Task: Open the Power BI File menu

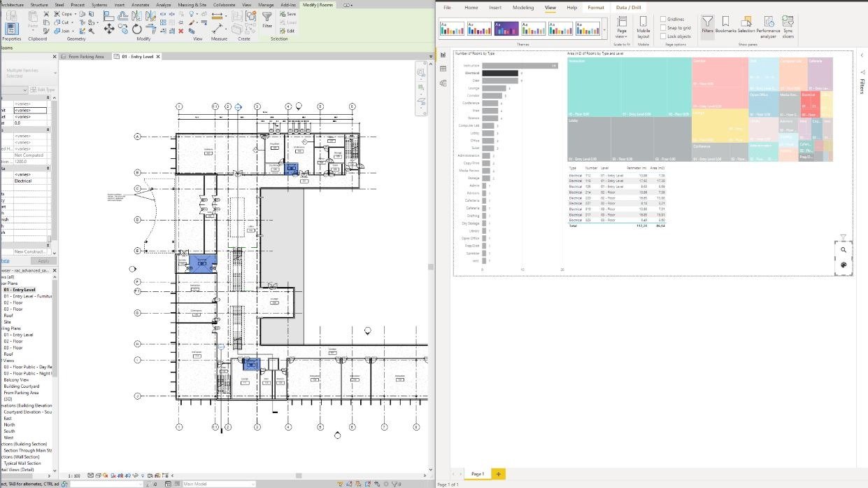Action: 446,7
